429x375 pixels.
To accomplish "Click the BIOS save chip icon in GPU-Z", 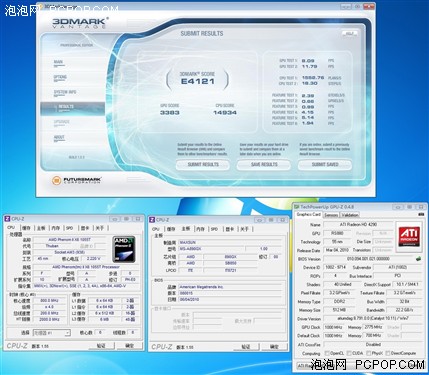I will [418, 259].
